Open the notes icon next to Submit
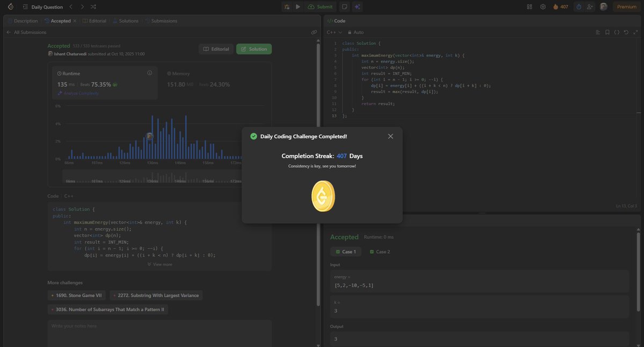The height and width of the screenshot is (347, 644). click(x=344, y=7)
